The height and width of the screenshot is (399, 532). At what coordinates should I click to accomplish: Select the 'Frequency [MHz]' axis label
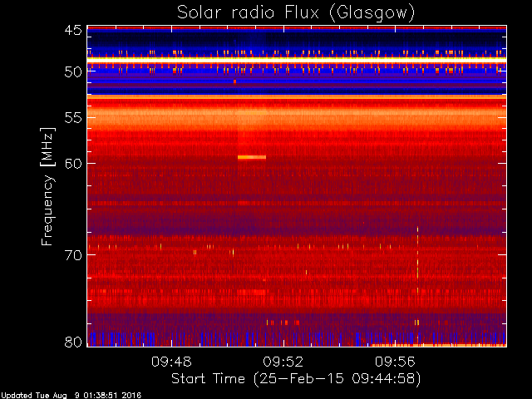tap(47, 186)
